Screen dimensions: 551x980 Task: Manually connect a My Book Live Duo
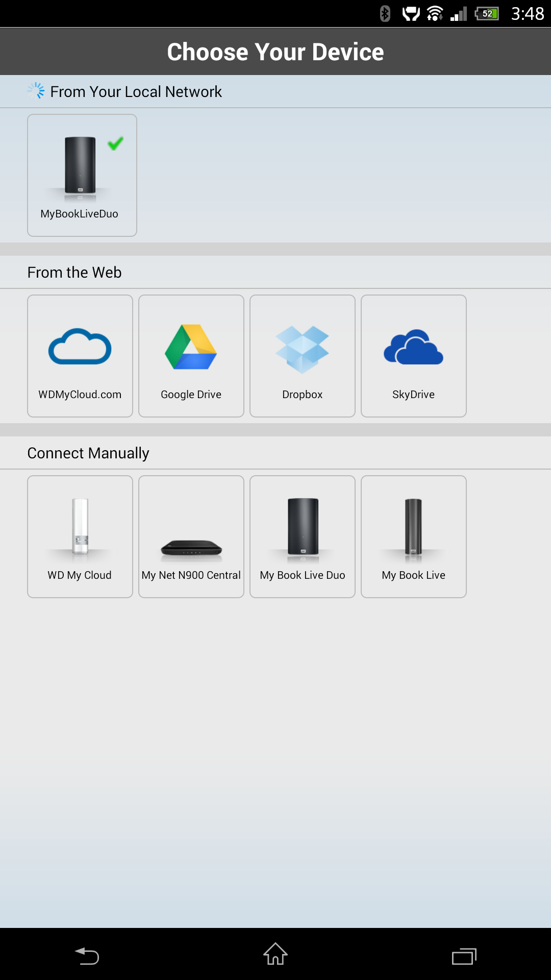(303, 536)
